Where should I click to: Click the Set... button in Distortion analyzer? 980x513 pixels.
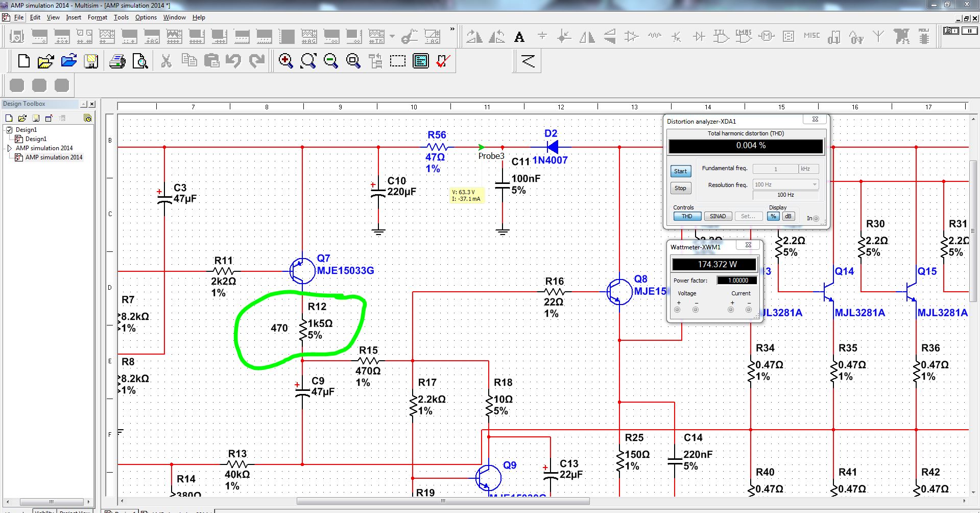point(748,216)
